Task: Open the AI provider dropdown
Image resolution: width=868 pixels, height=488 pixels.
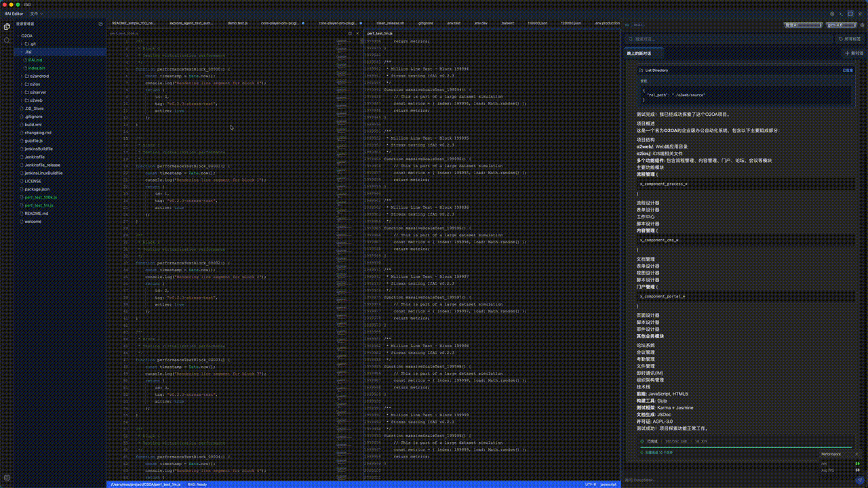Action: 802,25
